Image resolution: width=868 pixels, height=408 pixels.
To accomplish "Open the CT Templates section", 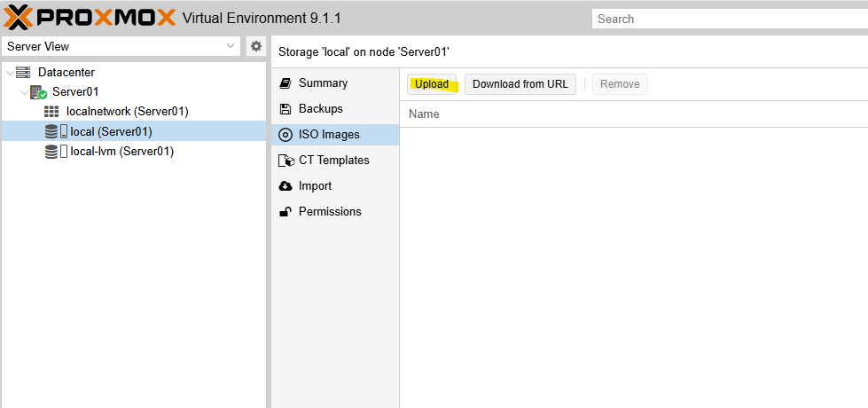I will [x=333, y=161].
